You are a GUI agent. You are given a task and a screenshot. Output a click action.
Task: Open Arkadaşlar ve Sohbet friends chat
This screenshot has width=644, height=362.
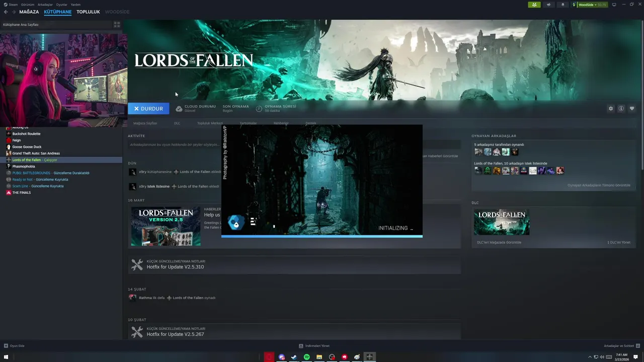coord(621,346)
